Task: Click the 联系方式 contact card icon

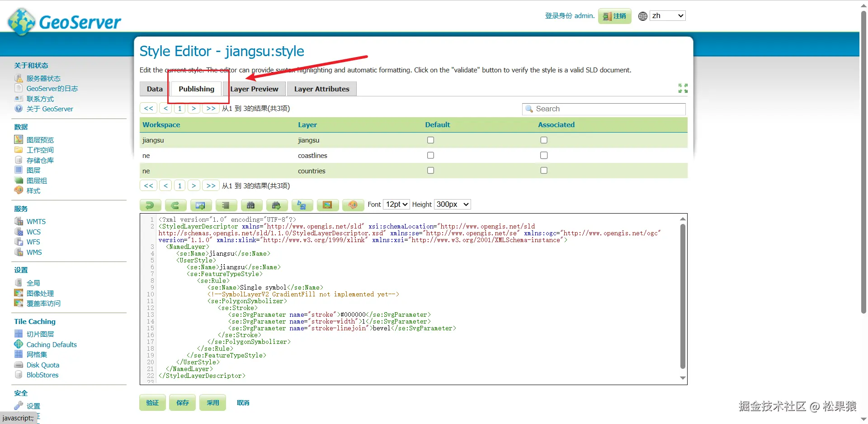Action: click(x=19, y=99)
